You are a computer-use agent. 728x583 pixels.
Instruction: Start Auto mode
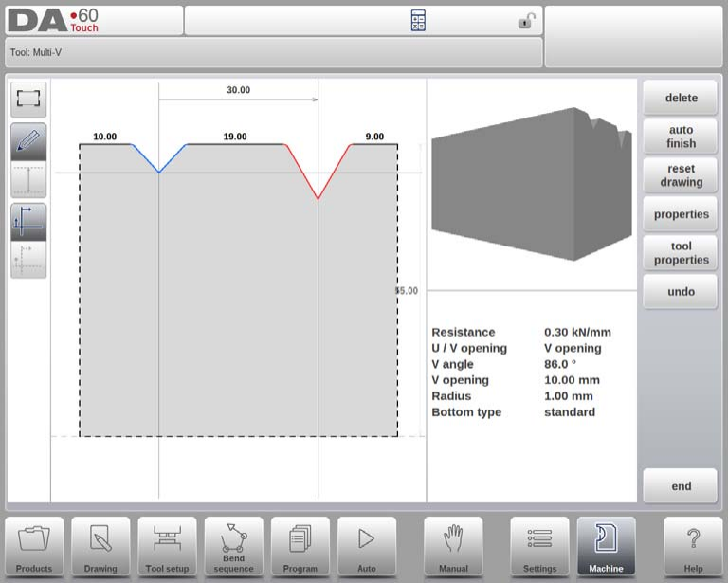point(366,547)
